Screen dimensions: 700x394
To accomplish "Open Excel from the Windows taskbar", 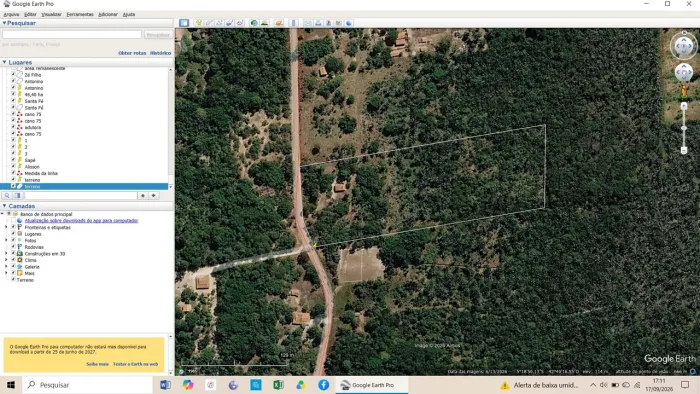I will click(x=278, y=385).
